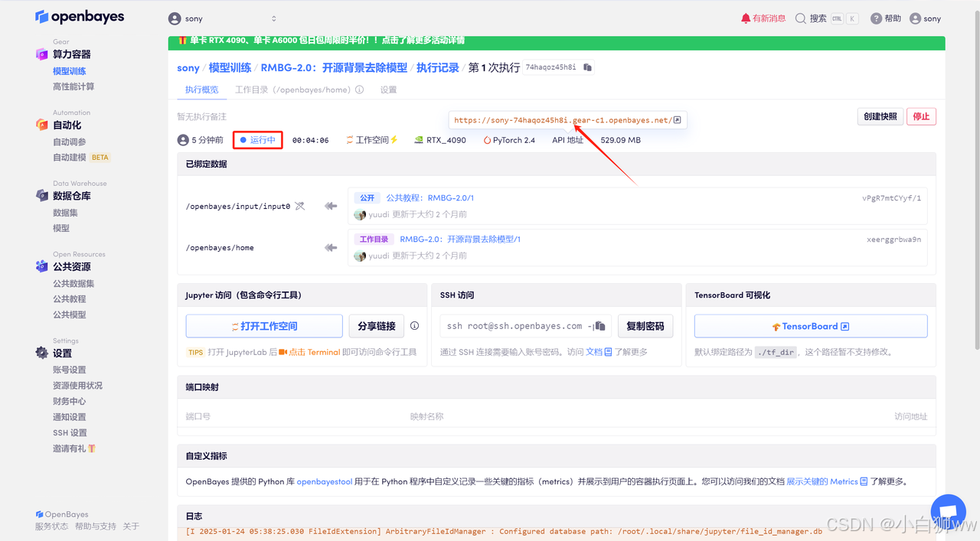Click the API 地址 label
Image resolution: width=980 pixels, height=541 pixels.
tap(567, 140)
